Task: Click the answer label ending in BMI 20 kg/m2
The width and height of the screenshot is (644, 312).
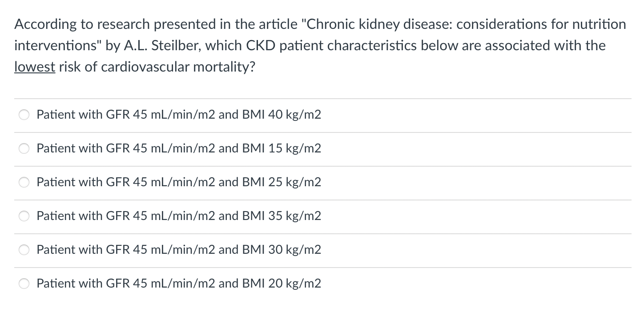Action: (x=178, y=284)
